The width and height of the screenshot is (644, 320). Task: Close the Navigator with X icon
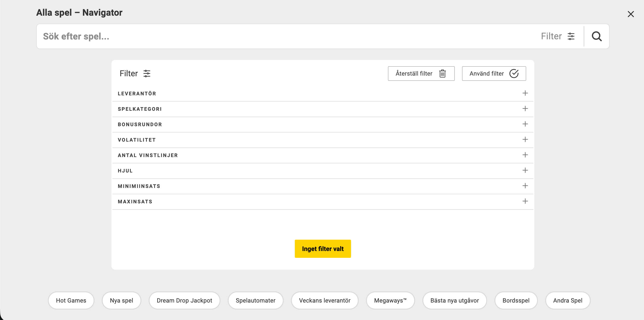point(630,14)
